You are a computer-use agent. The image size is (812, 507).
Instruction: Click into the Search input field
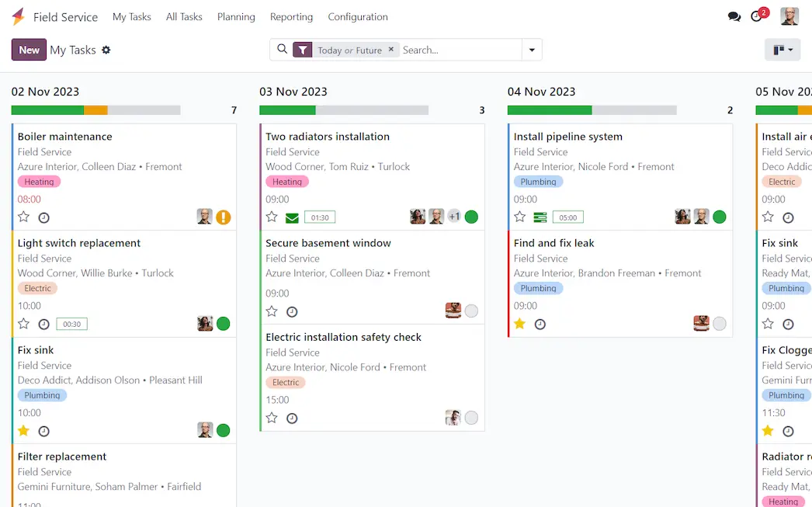458,50
